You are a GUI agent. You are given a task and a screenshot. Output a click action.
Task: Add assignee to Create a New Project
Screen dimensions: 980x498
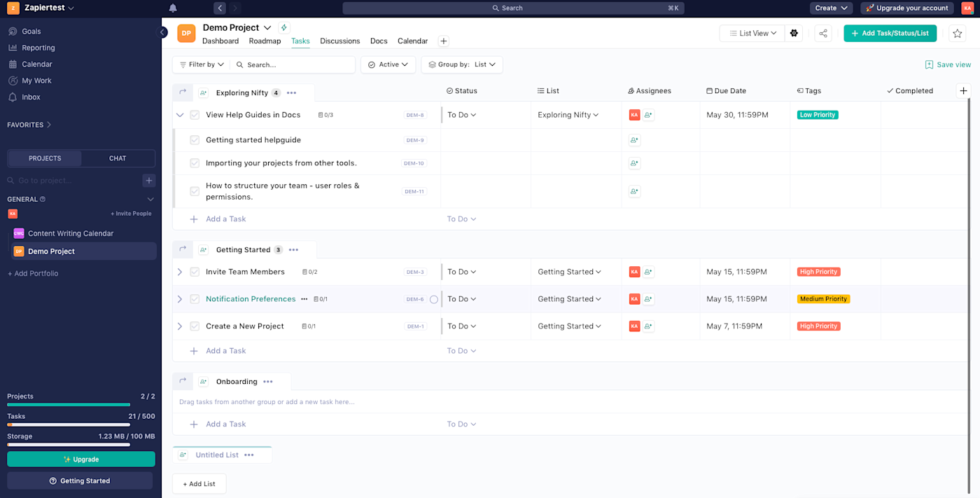648,326
